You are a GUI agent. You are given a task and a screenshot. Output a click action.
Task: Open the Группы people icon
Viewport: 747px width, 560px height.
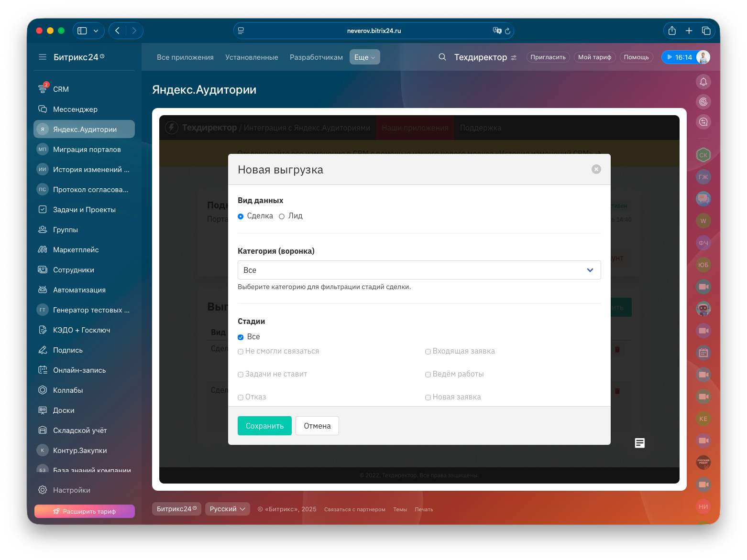43,229
